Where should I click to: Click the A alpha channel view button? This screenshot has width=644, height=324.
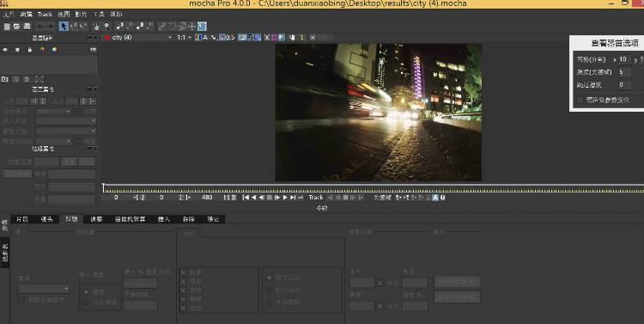coord(205,38)
